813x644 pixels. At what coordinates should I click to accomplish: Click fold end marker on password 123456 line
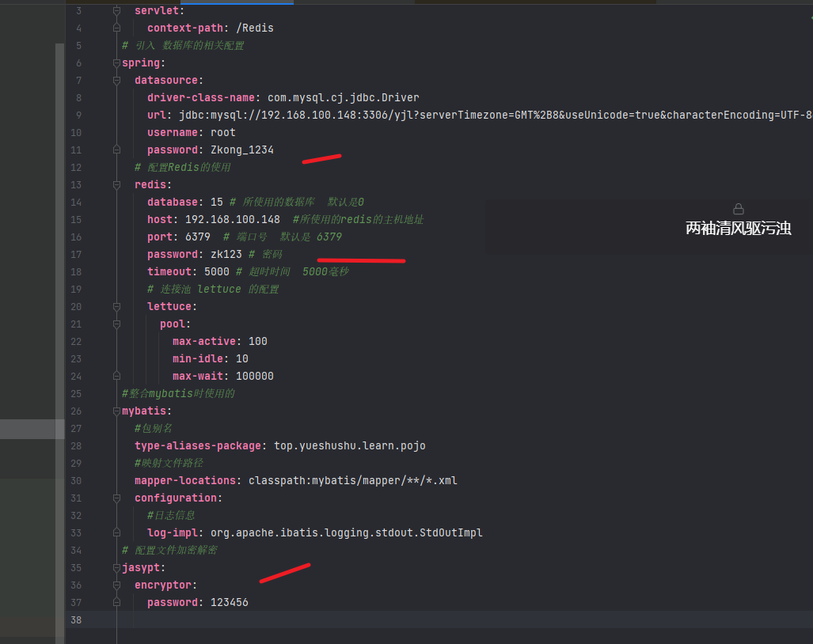click(x=116, y=603)
